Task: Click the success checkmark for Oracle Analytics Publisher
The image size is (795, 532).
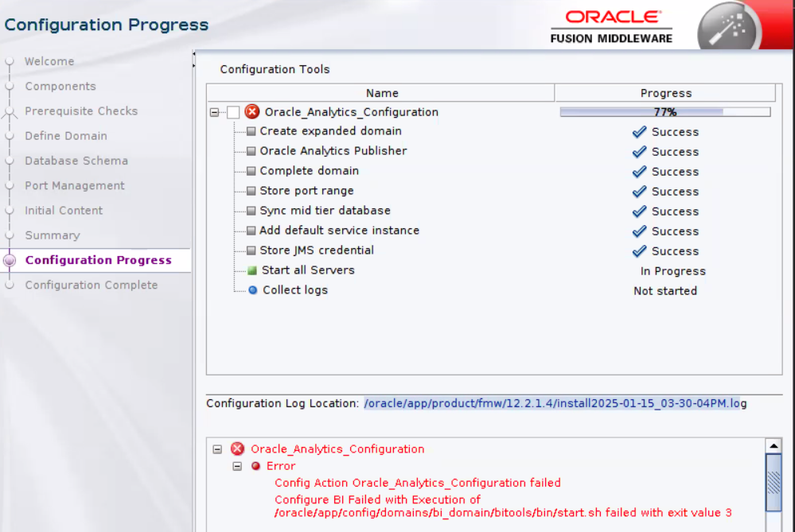Action: pyautogui.click(x=639, y=152)
